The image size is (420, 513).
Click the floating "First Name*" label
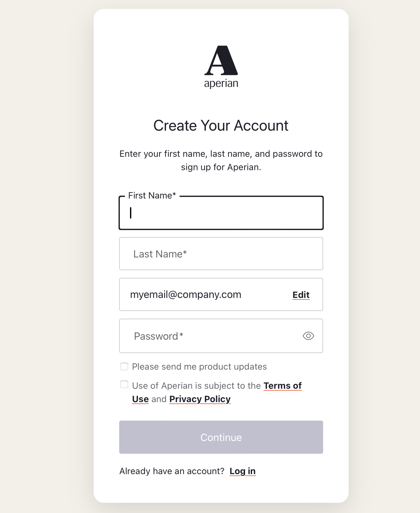coord(152,195)
